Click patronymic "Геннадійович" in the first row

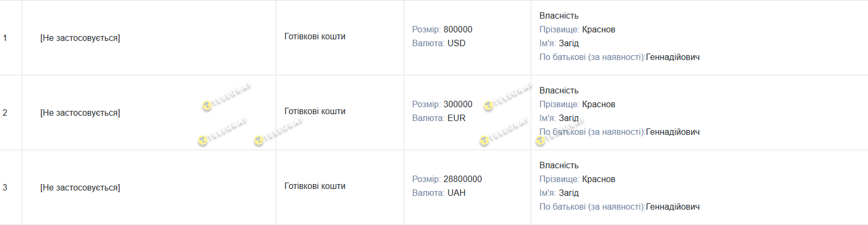(673, 57)
